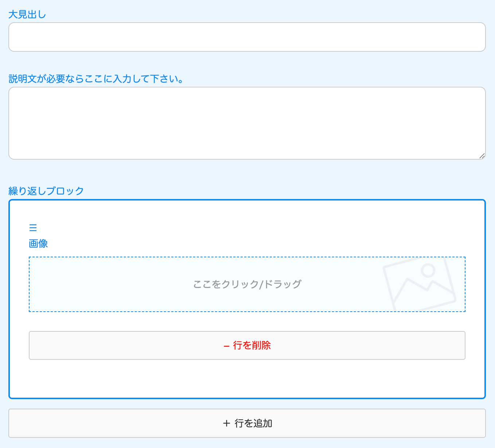Click the 行を削除 text label
This screenshot has width=495, height=448.
click(252, 346)
